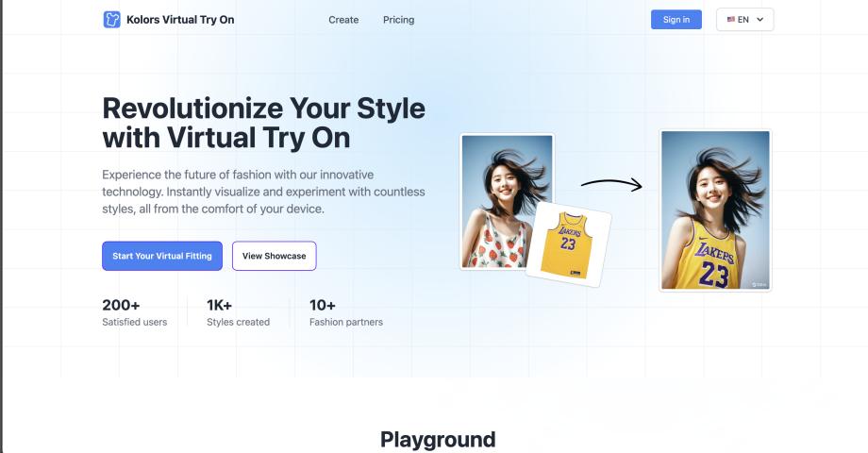Open View Showcase button
The height and width of the screenshot is (453, 868).
click(x=274, y=256)
